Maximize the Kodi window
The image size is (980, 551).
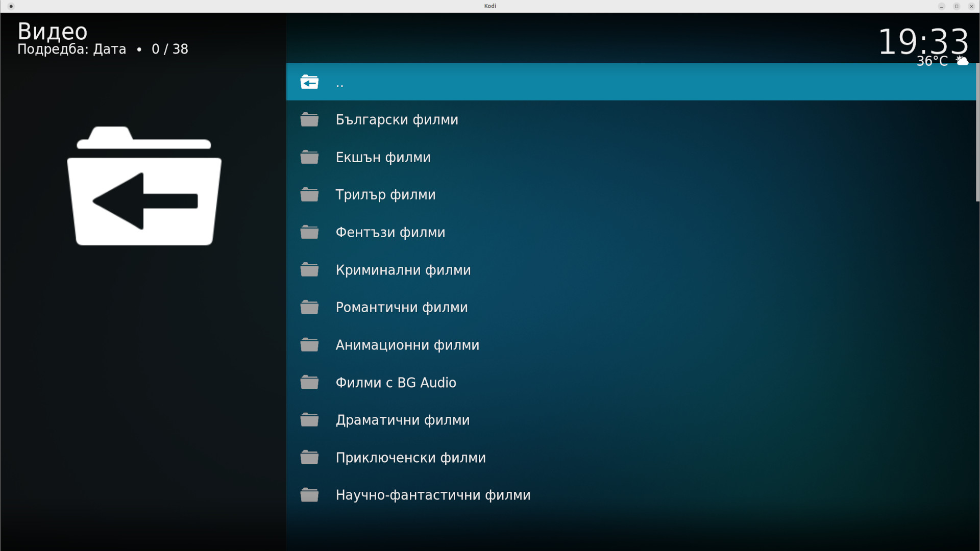coord(957,6)
